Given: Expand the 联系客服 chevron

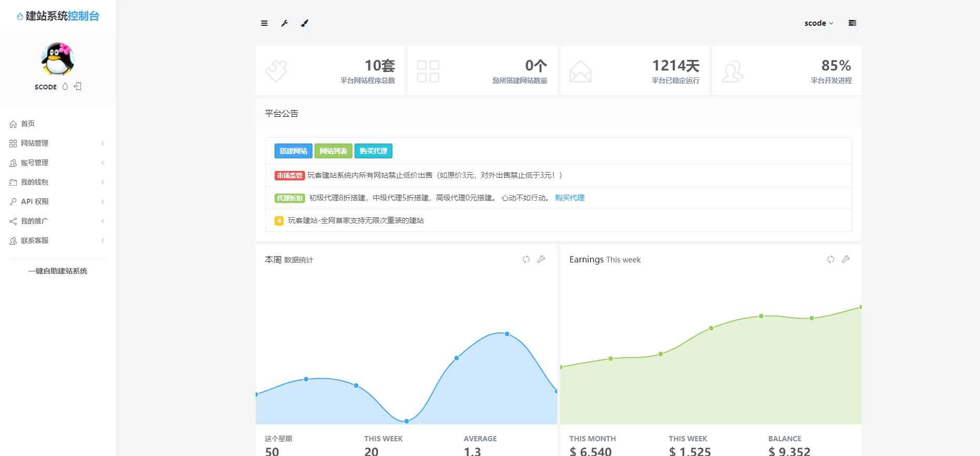Looking at the screenshot, I should (x=103, y=240).
